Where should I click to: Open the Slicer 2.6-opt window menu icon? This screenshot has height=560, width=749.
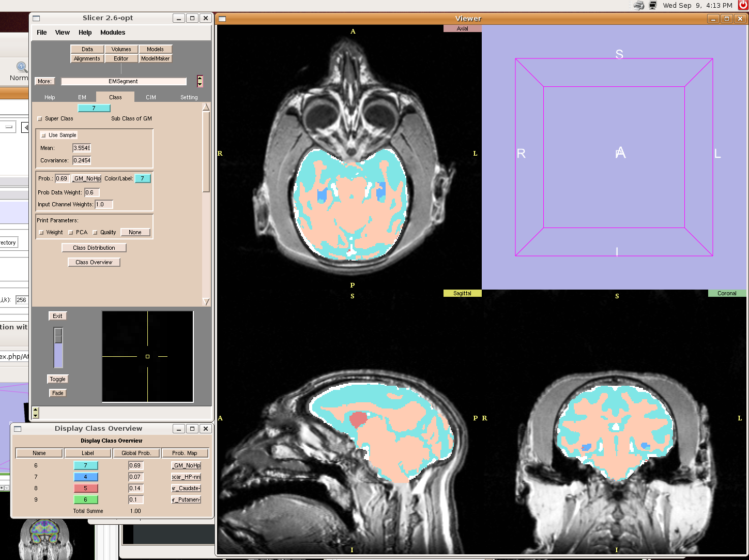[36, 18]
